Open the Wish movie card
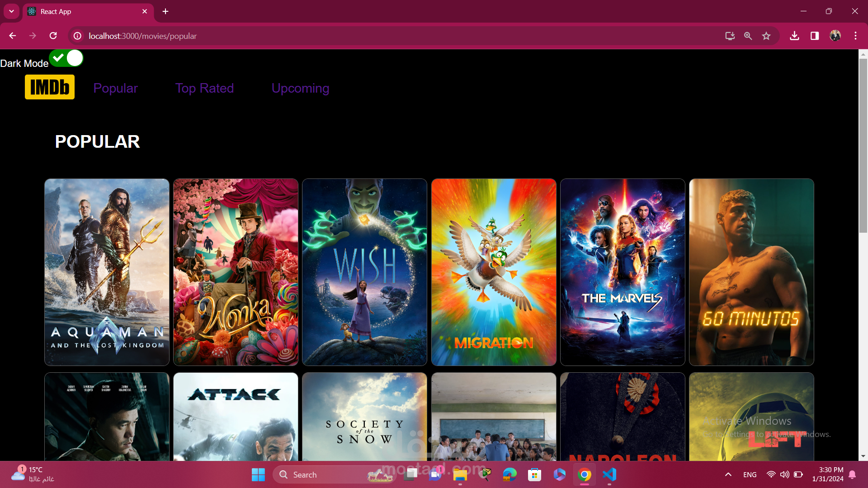Screen dimensions: 868x488 [x=364, y=272]
